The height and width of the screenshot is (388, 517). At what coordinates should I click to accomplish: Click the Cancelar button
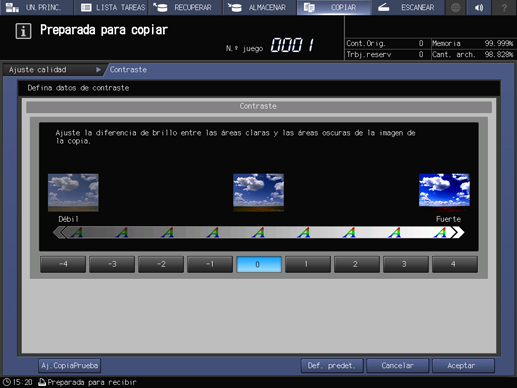[x=398, y=366]
